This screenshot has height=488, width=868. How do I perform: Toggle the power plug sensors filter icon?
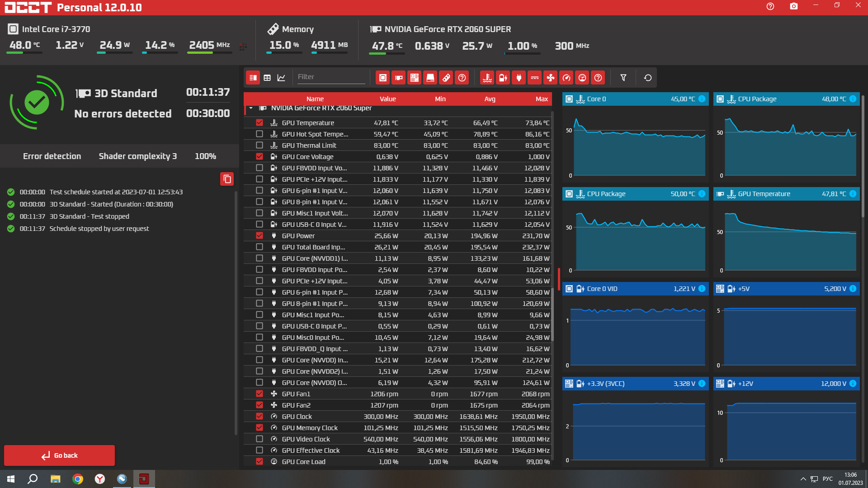519,78
